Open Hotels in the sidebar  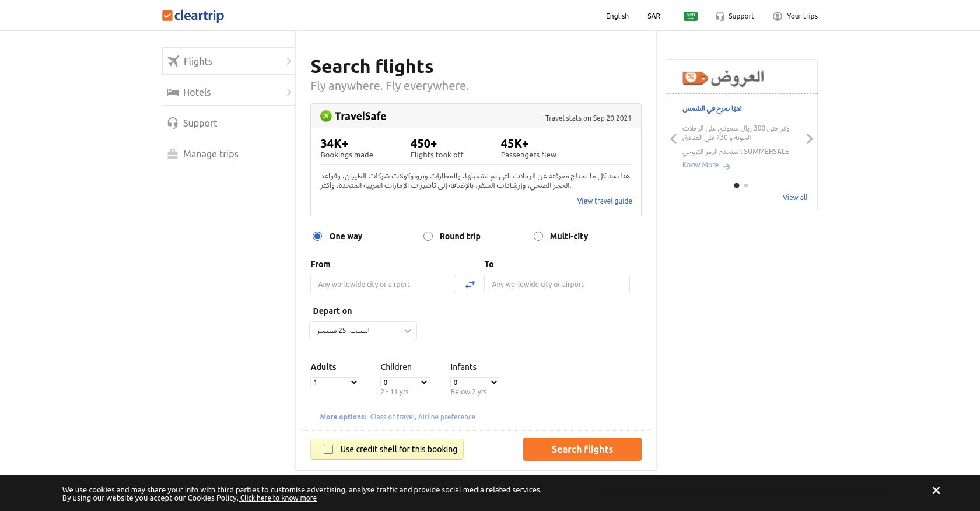point(229,92)
